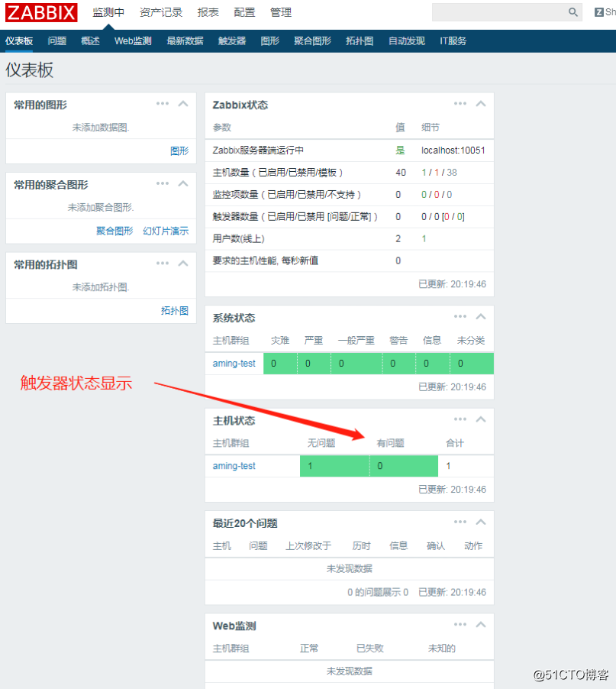Collapse the 系统状态 widget
The width and height of the screenshot is (616, 689).
[481, 316]
